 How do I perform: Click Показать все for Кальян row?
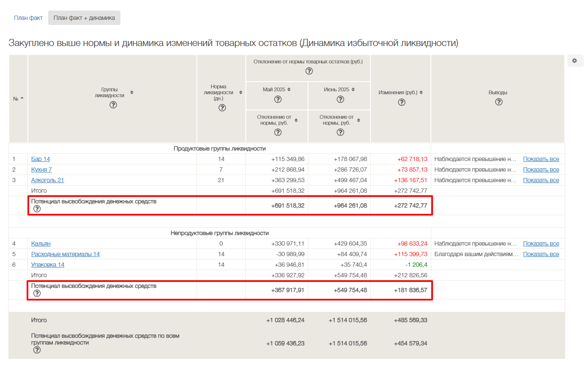coord(541,244)
